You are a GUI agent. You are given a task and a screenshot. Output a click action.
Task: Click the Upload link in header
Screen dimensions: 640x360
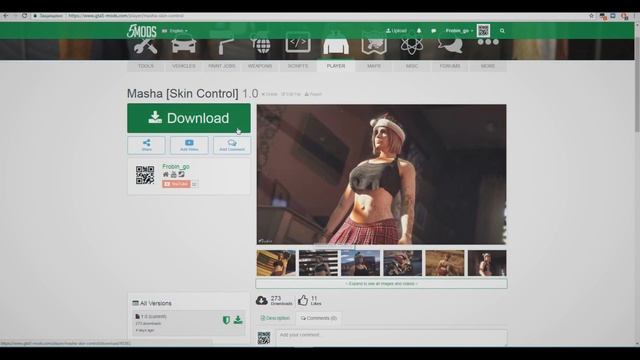[x=396, y=31]
